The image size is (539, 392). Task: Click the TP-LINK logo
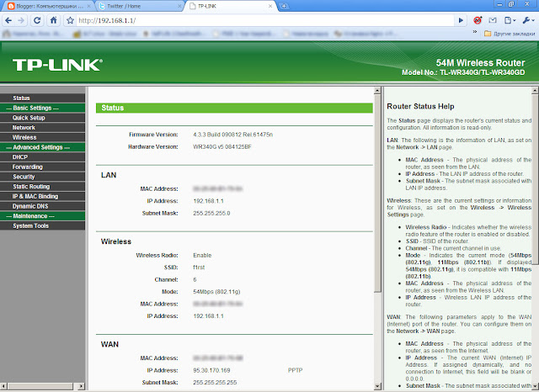pyautogui.click(x=57, y=65)
